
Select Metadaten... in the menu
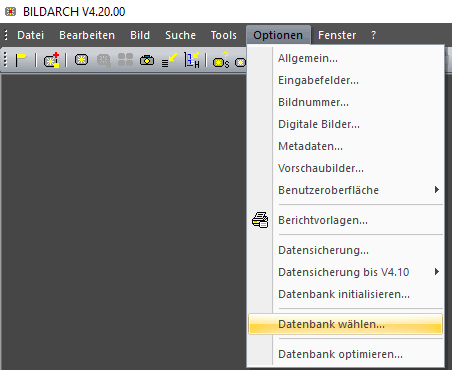(345, 146)
